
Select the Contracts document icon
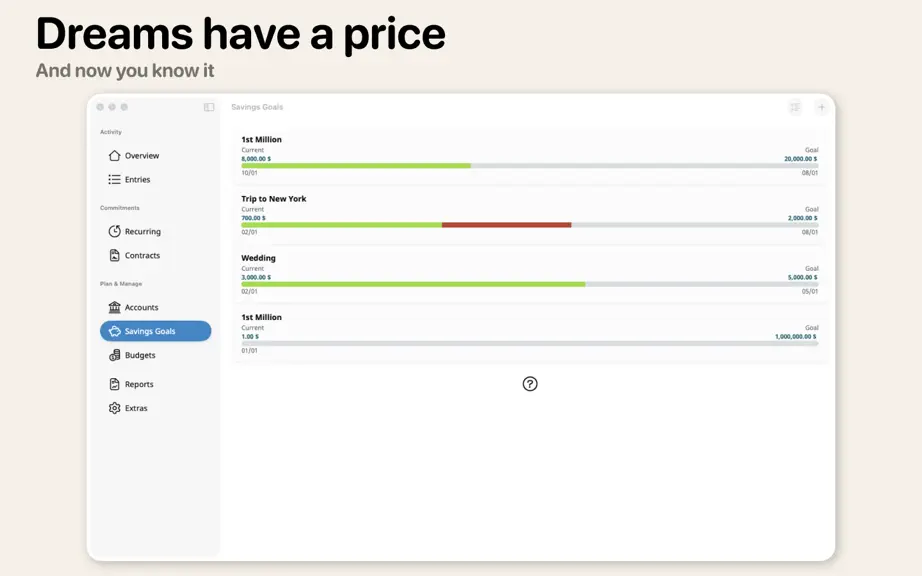[114, 255]
